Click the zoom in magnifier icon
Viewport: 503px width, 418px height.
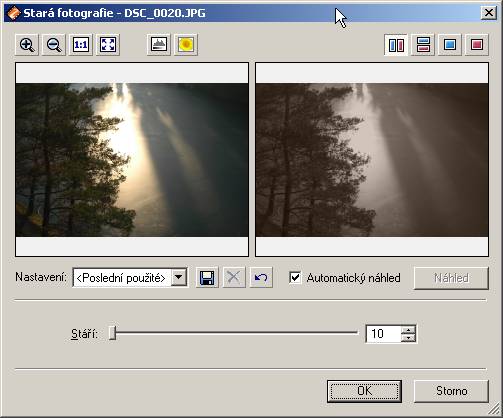click(27, 45)
